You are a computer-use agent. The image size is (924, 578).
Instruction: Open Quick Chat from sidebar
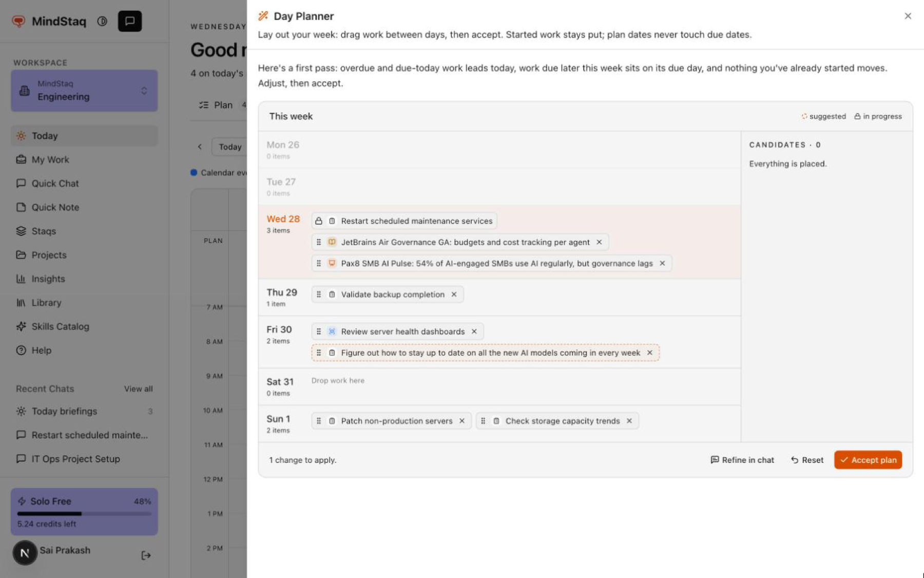point(84,183)
